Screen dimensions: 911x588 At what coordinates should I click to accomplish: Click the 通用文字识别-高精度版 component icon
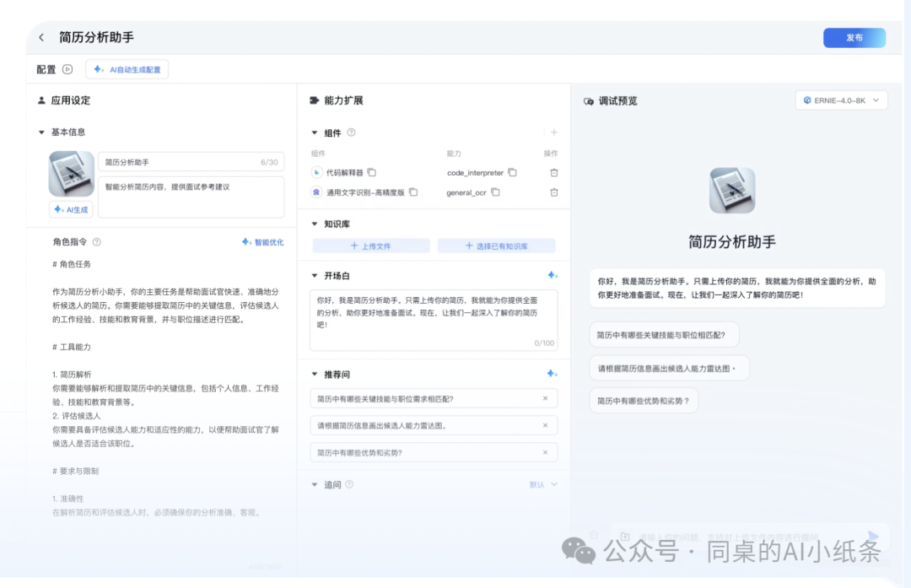[x=318, y=192]
